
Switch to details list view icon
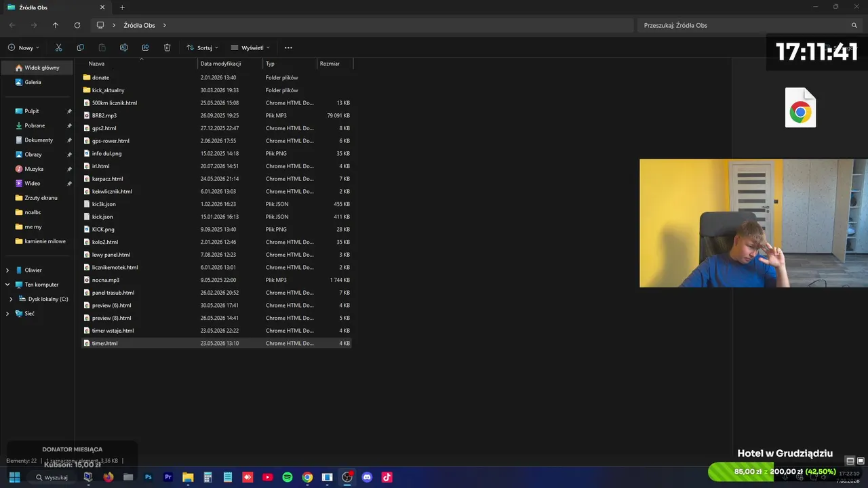click(850, 462)
